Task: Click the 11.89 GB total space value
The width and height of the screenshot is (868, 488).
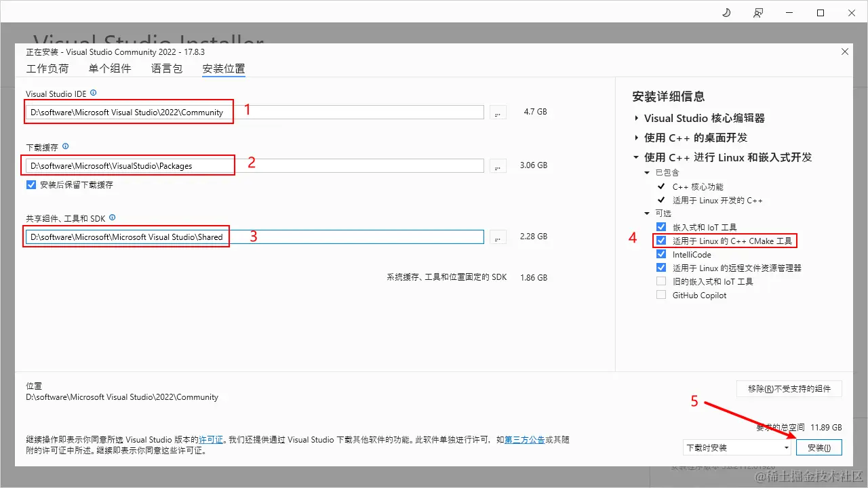Action: click(x=825, y=428)
